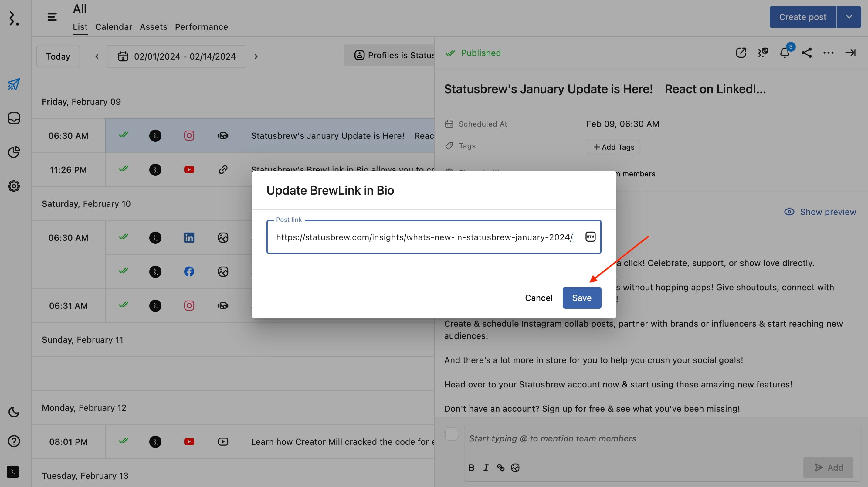The height and width of the screenshot is (487, 868).
Task: Open the scheduling/calendar icon in sidebar
Action: point(15,85)
